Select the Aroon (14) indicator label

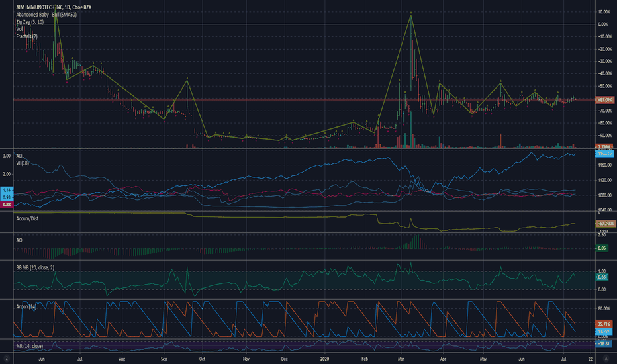26,306
